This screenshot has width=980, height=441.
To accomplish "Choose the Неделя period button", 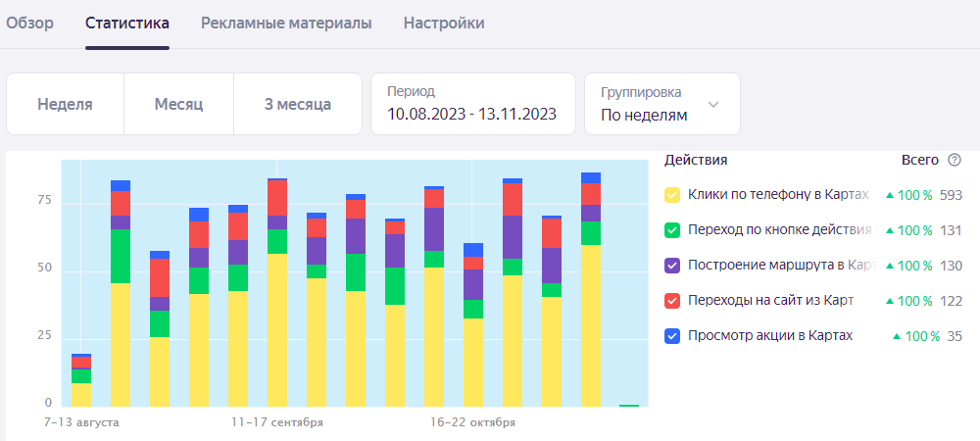I will pos(66,104).
